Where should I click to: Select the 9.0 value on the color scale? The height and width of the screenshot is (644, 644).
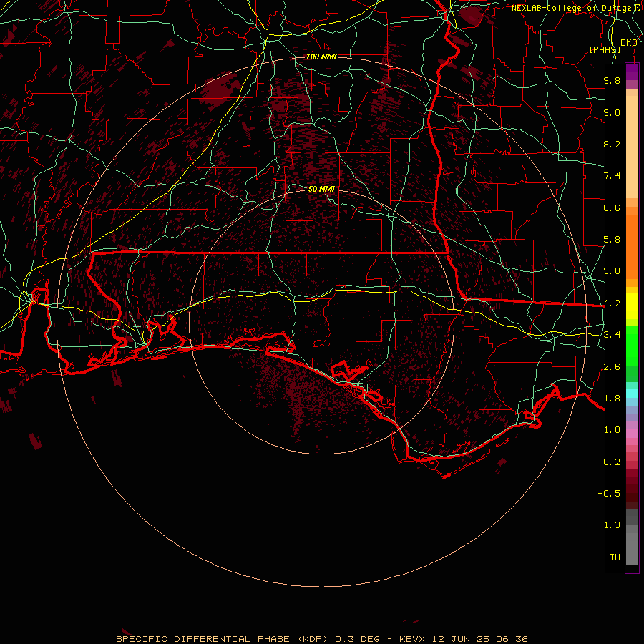click(612, 112)
